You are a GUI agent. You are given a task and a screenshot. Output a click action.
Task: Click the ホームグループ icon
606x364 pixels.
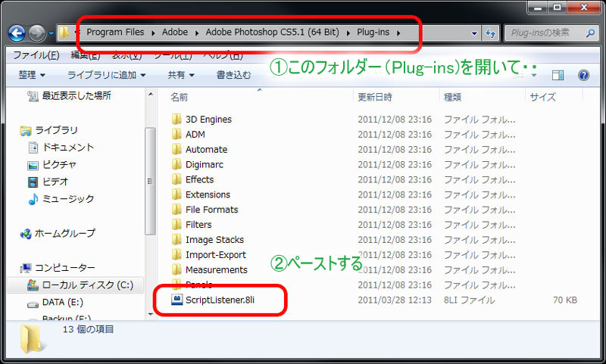click(x=26, y=234)
